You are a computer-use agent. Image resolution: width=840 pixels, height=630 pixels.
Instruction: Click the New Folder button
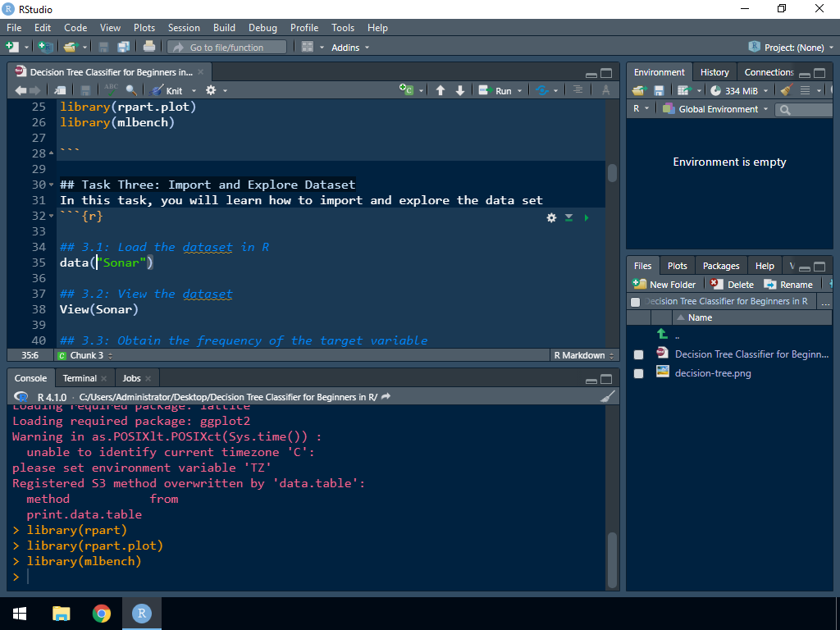664,285
